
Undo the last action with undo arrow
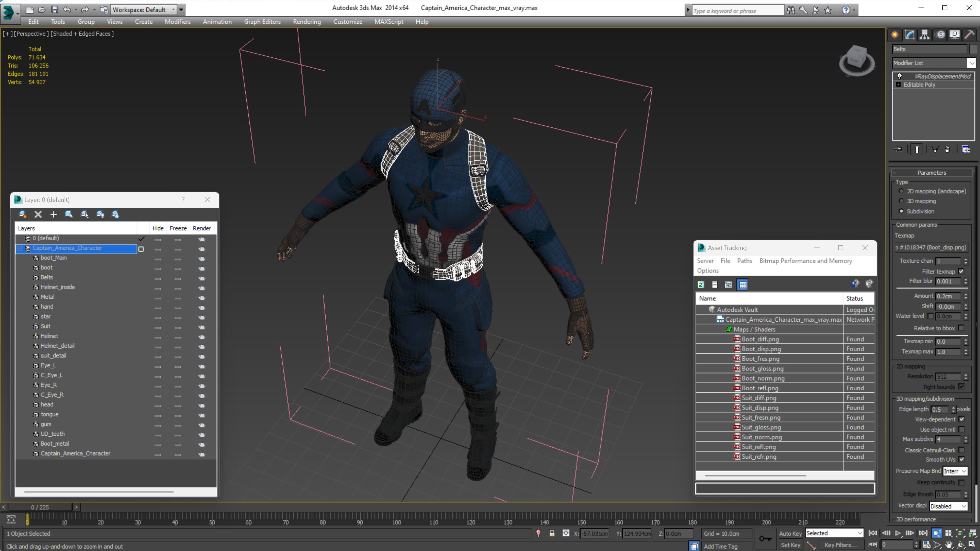67,10
